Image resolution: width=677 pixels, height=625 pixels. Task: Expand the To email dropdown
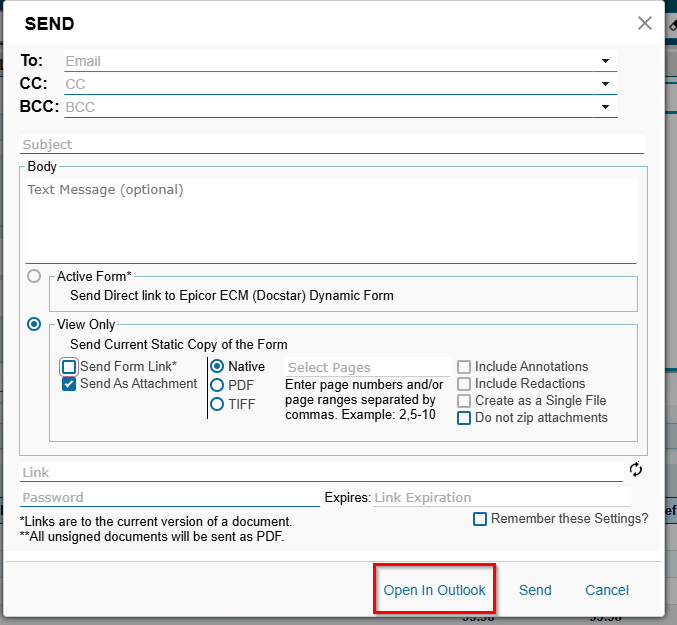pyautogui.click(x=606, y=61)
